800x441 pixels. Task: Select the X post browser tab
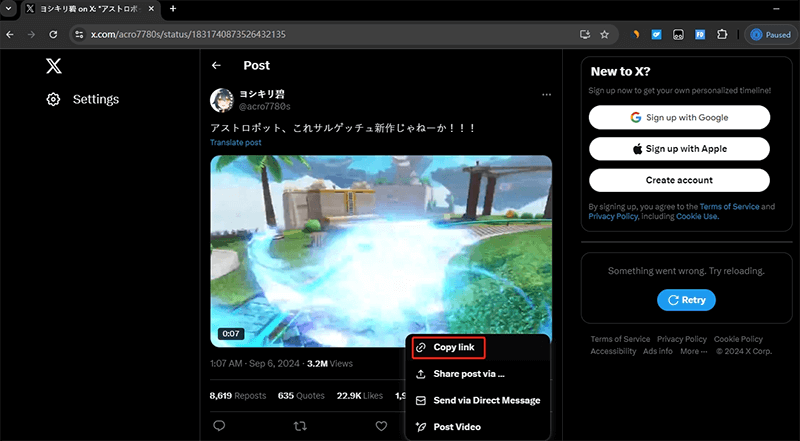pos(91,9)
